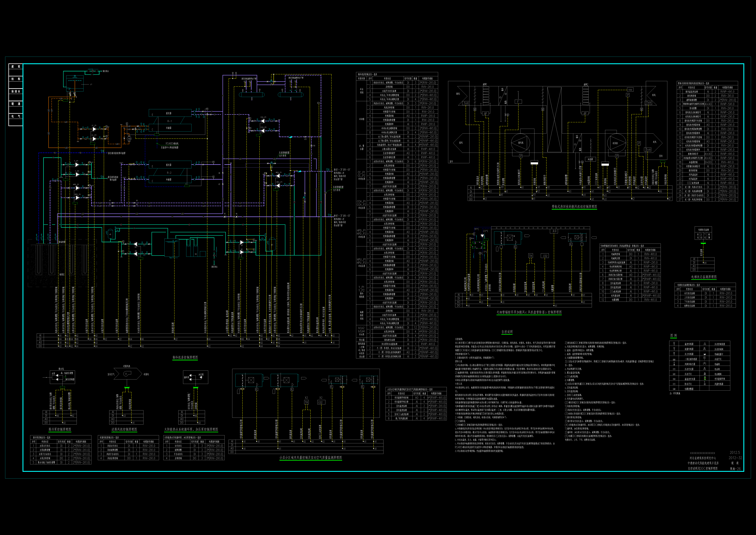Select the R-2 chiller label

[x=169, y=173]
